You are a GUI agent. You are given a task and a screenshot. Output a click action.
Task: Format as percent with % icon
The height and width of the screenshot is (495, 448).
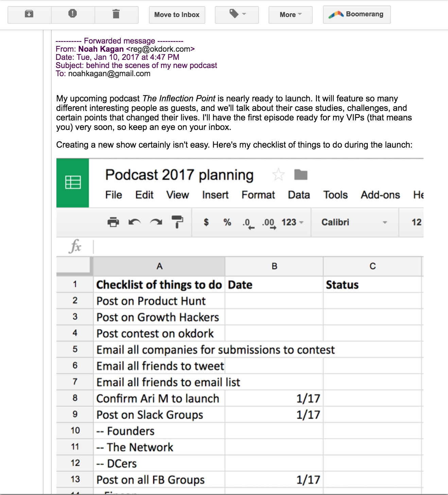(227, 222)
